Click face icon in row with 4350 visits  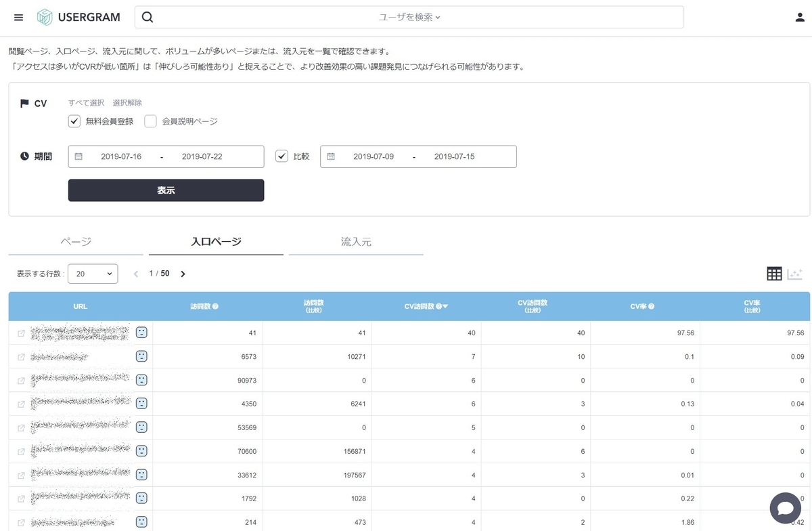point(141,404)
